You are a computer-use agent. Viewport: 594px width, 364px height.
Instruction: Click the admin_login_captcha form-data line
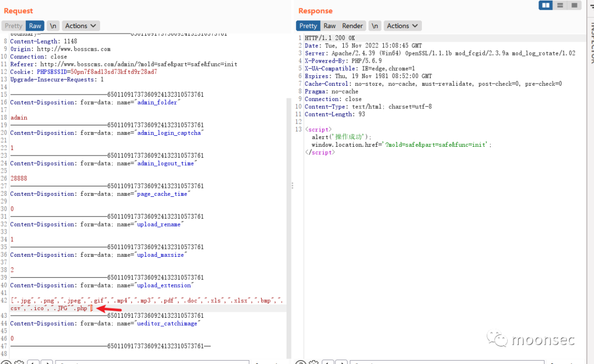point(107,133)
